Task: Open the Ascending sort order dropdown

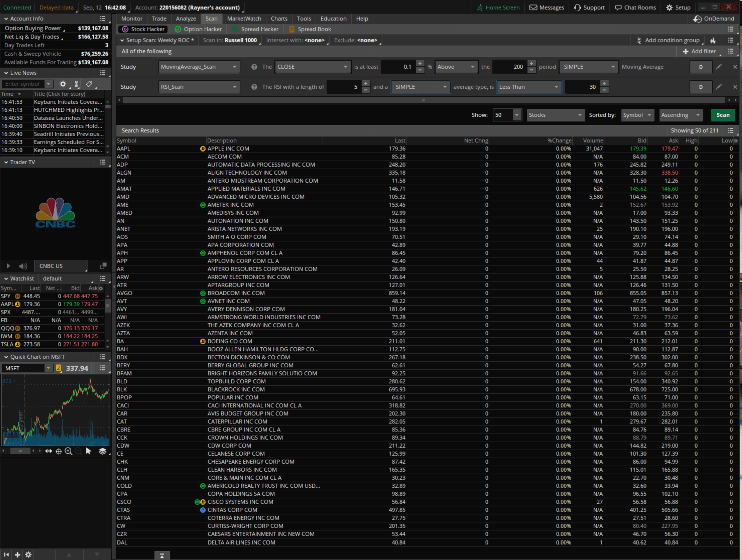Action: point(681,115)
